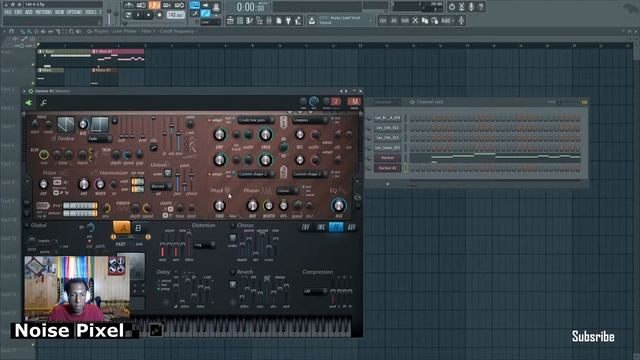Image resolution: width=640 pixels, height=360 pixels.
Task: Switch to the ADV tab in Harmor
Action: (351, 227)
